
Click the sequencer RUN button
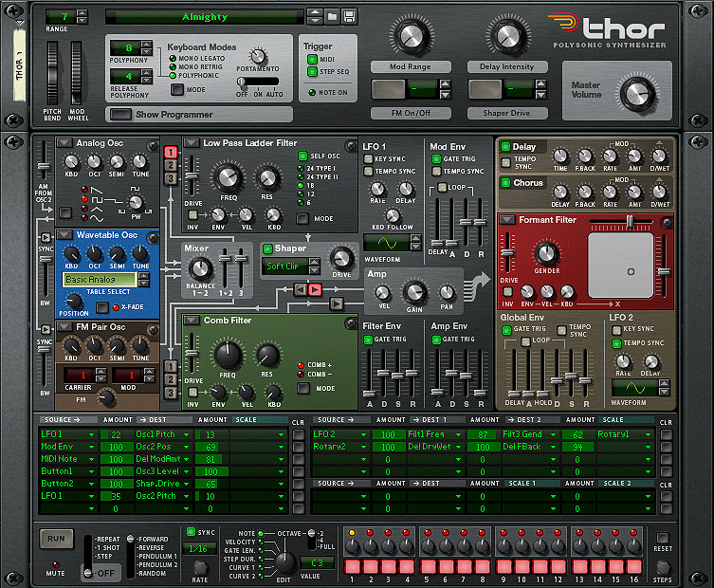[56, 539]
